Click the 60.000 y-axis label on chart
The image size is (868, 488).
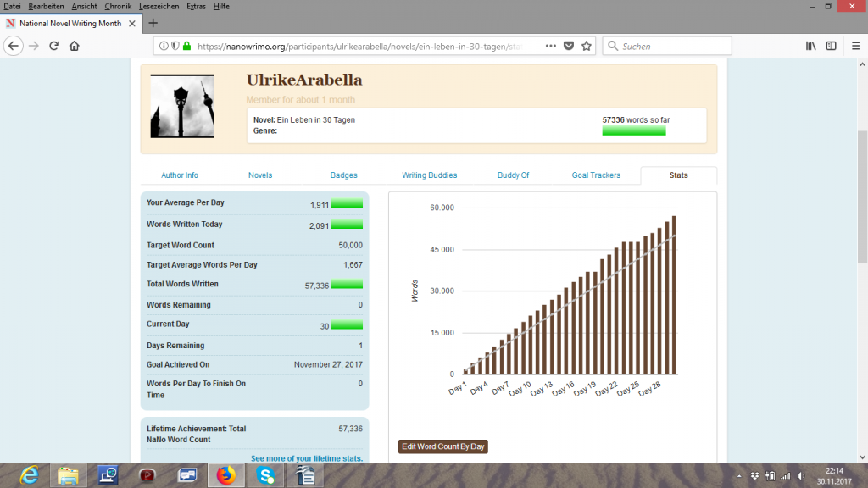442,208
